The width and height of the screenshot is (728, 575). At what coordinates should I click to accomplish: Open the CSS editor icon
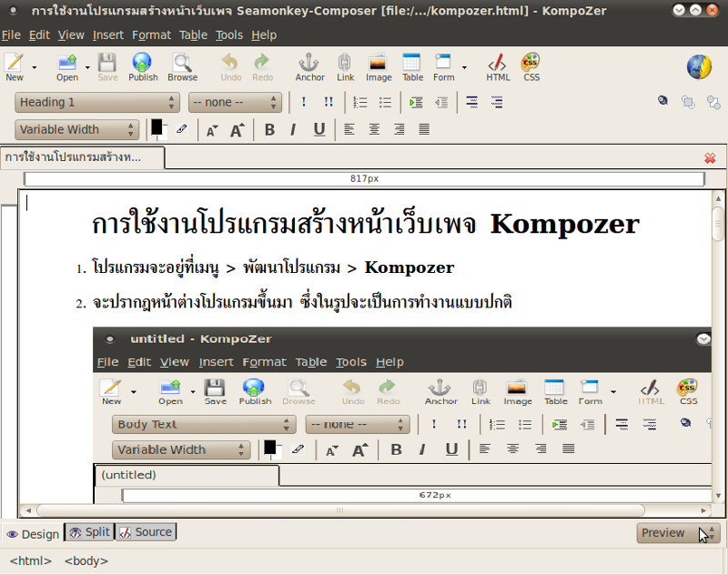[531, 67]
